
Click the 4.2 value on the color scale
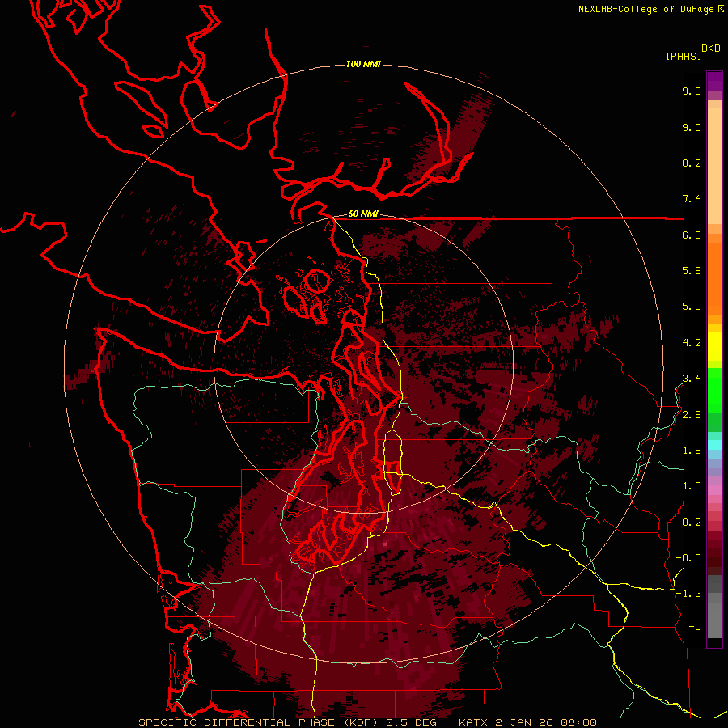point(692,343)
